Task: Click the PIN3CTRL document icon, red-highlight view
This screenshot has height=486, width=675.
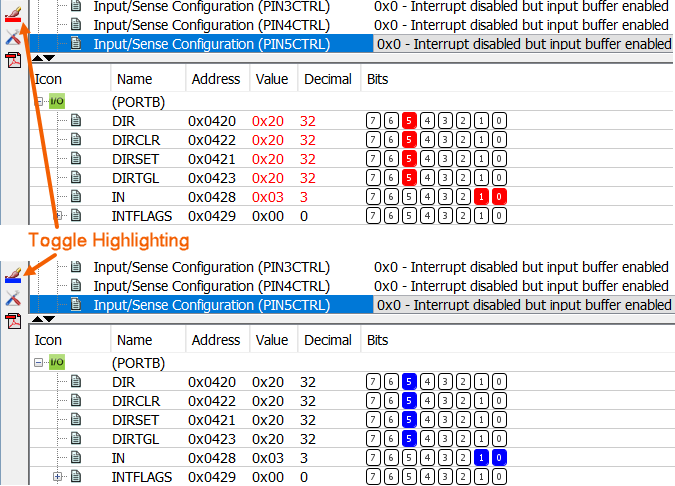Action: [76, 6]
